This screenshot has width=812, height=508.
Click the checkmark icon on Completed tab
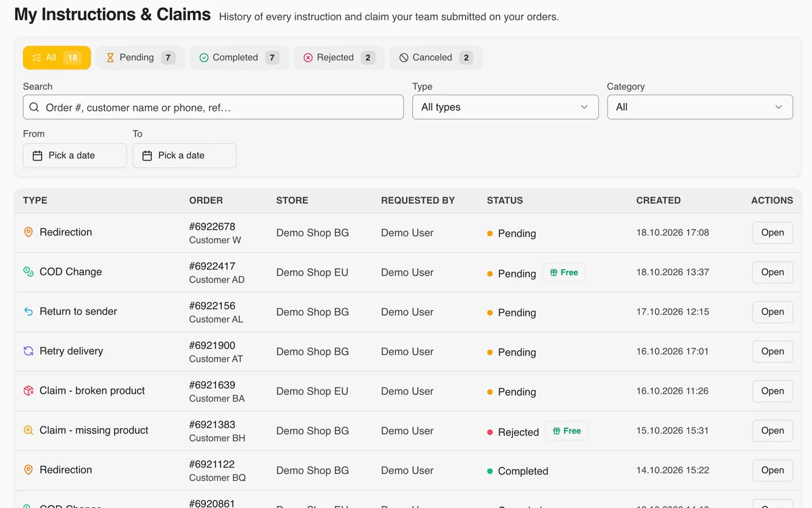click(x=204, y=58)
